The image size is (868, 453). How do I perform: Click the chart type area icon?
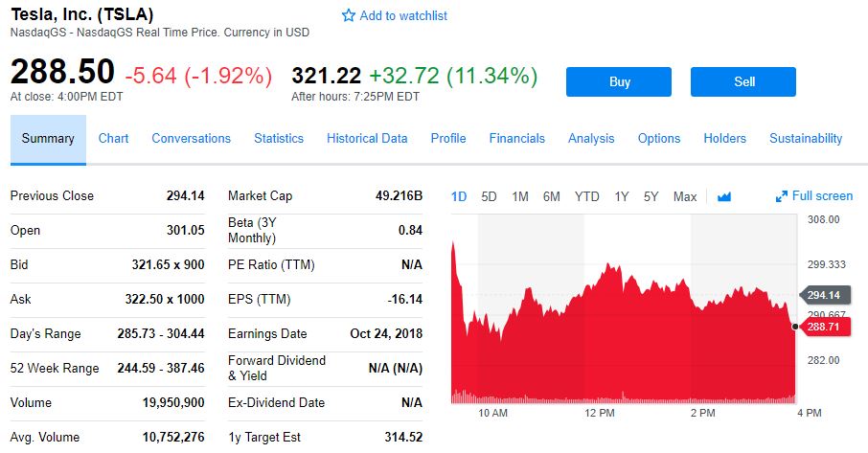pos(723,197)
